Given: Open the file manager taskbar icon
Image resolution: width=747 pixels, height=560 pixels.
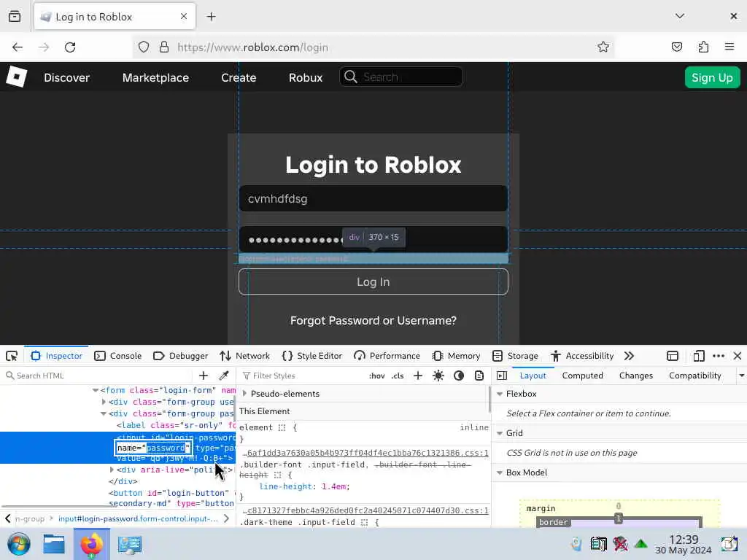Looking at the screenshot, I should (54, 544).
